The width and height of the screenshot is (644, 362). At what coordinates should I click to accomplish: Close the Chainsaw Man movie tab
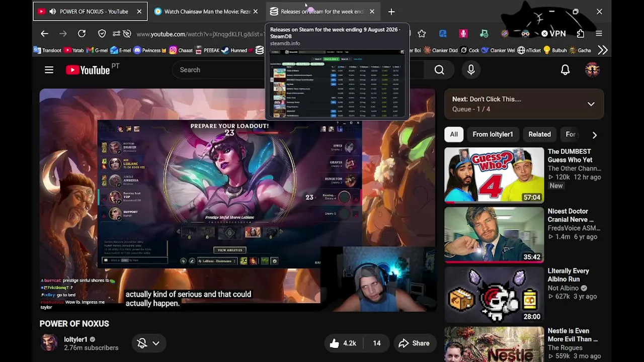pyautogui.click(x=255, y=12)
